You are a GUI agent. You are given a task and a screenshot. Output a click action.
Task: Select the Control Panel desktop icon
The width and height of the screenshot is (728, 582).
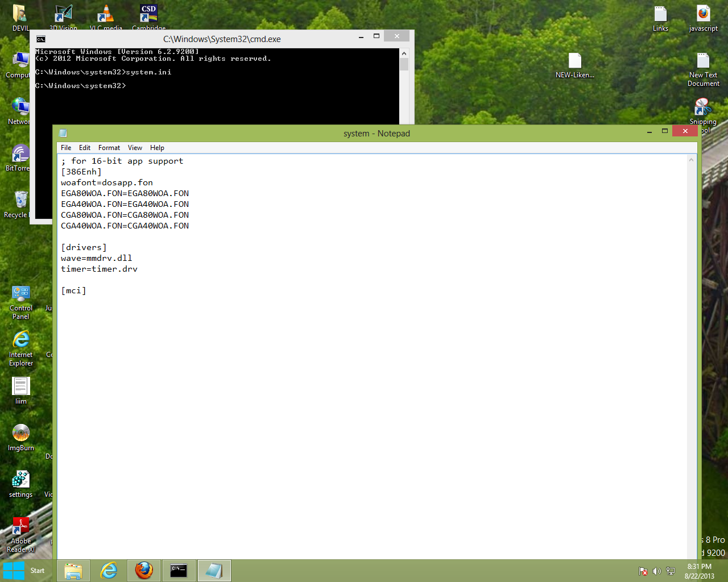(x=21, y=303)
